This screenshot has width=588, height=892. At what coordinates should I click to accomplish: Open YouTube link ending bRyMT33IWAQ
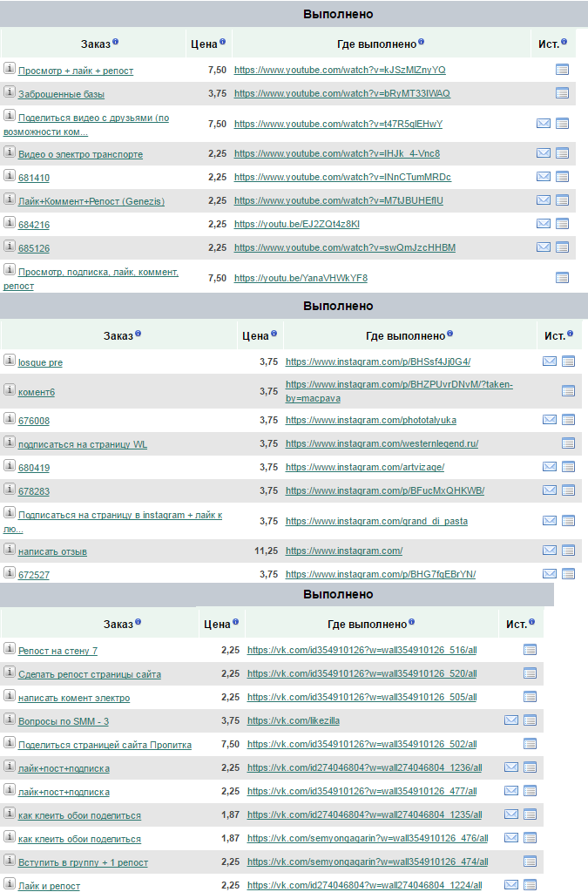coord(341,93)
